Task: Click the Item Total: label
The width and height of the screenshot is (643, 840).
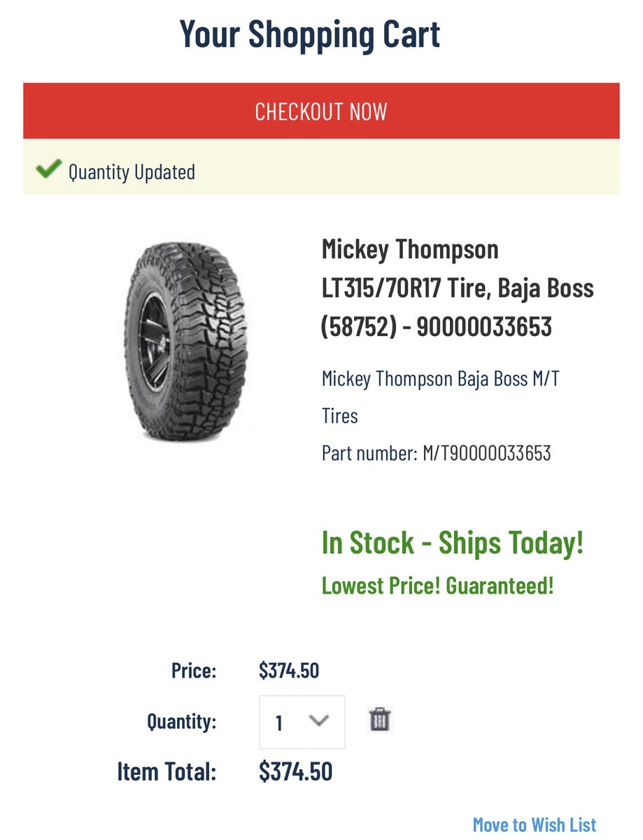Action: 167,772
